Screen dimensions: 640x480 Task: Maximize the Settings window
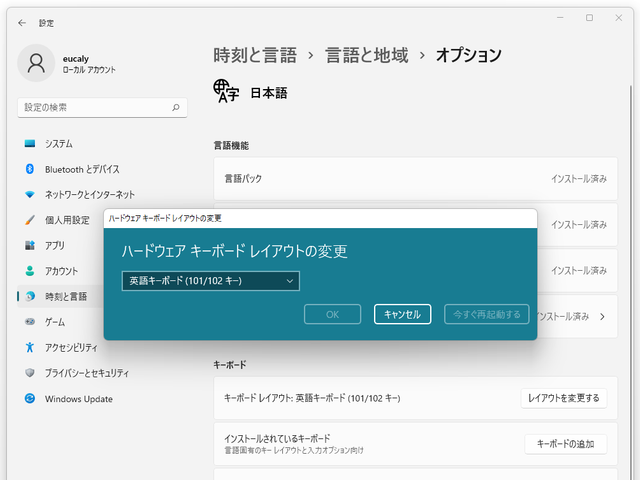point(589,18)
